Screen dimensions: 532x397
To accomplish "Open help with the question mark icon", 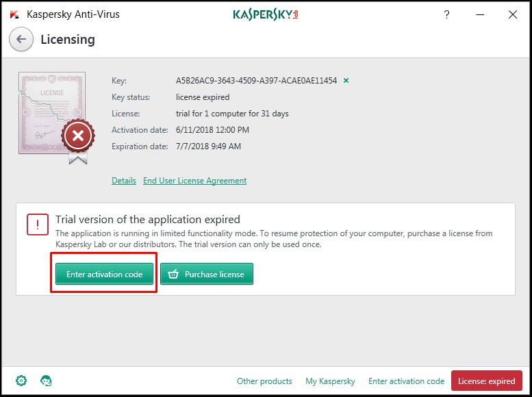I will tap(447, 14).
